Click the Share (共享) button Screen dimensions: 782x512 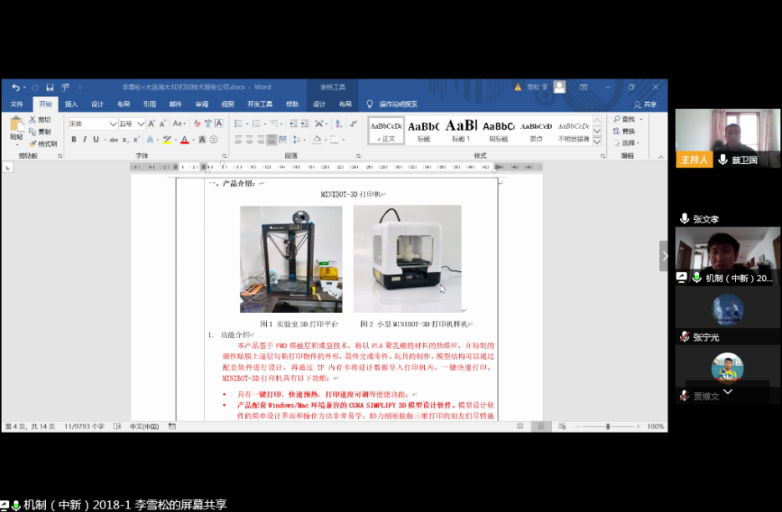tap(646, 103)
